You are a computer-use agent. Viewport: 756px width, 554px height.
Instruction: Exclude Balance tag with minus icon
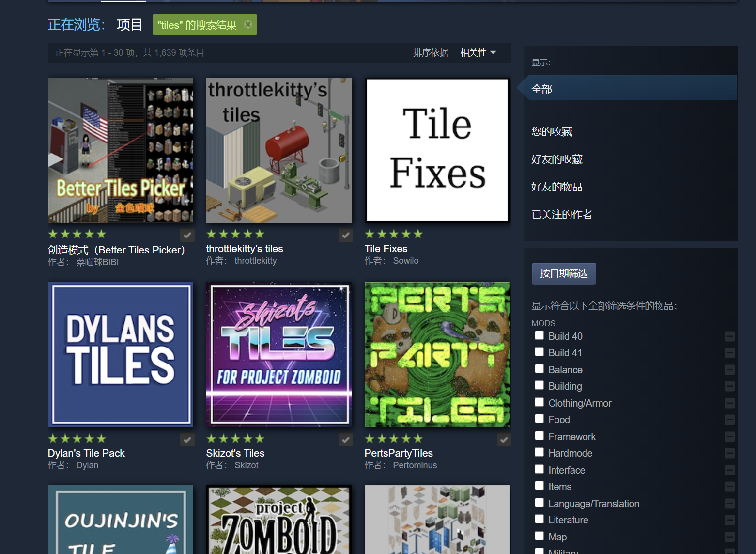[x=730, y=370]
